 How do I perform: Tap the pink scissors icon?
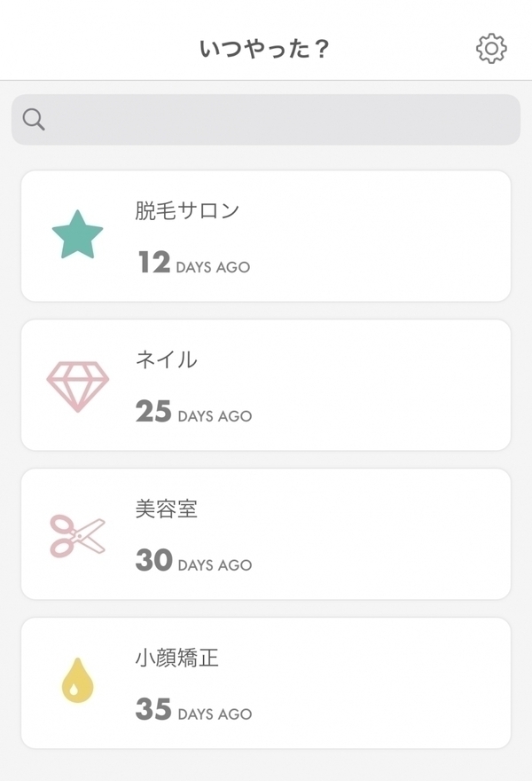pyautogui.click(x=78, y=534)
